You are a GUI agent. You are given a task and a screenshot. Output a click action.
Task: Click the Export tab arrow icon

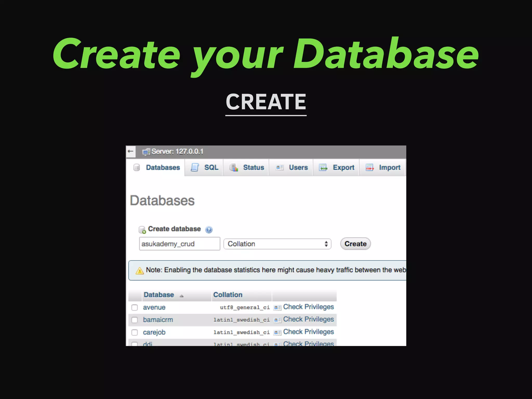tap(323, 168)
